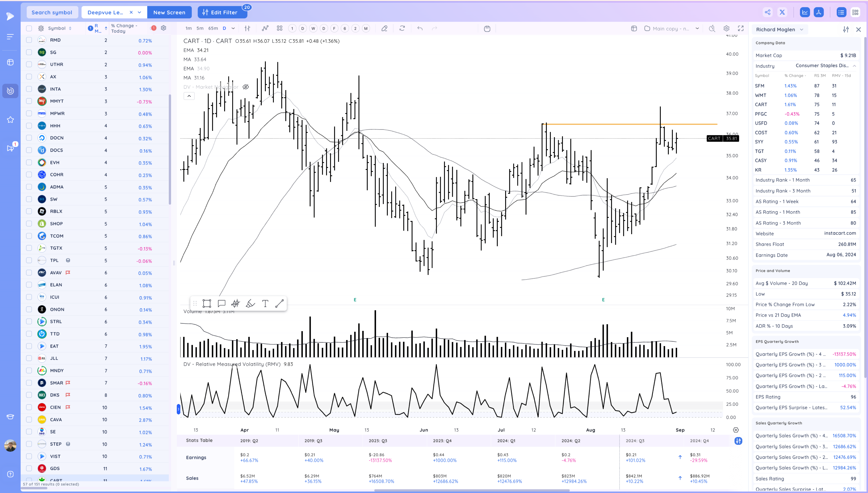868x493 pixels.
Task: Click the New Screen button
Action: (169, 13)
